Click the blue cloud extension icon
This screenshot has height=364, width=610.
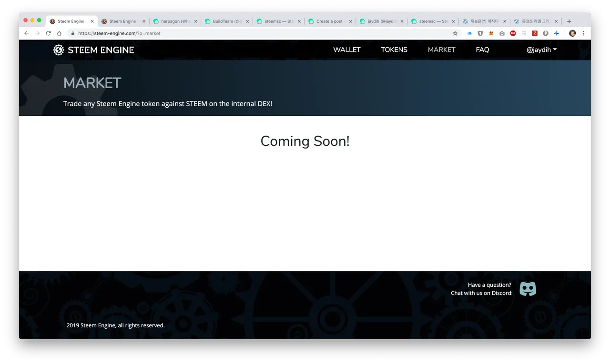(469, 33)
